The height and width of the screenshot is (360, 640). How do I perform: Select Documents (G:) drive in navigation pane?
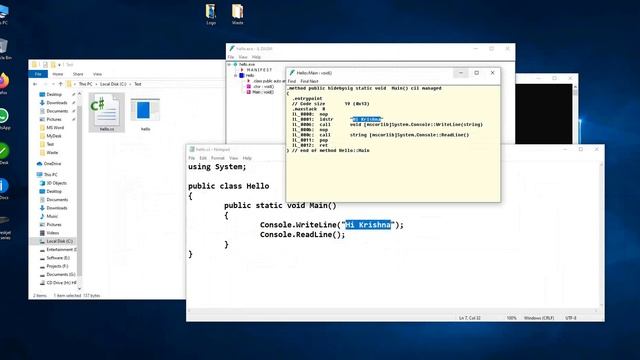point(60,274)
